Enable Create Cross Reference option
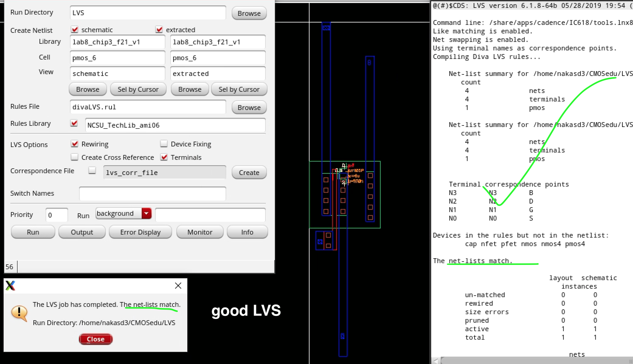The image size is (633, 364). tap(74, 157)
